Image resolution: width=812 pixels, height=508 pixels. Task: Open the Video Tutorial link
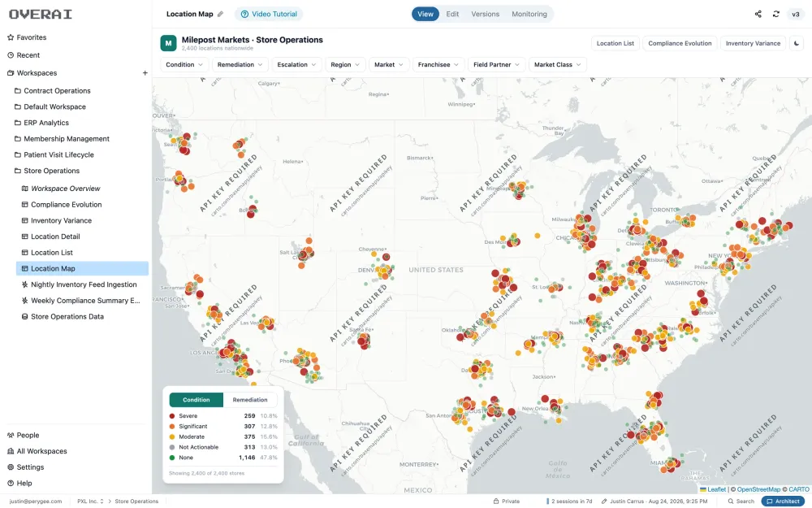(x=269, y=14)
